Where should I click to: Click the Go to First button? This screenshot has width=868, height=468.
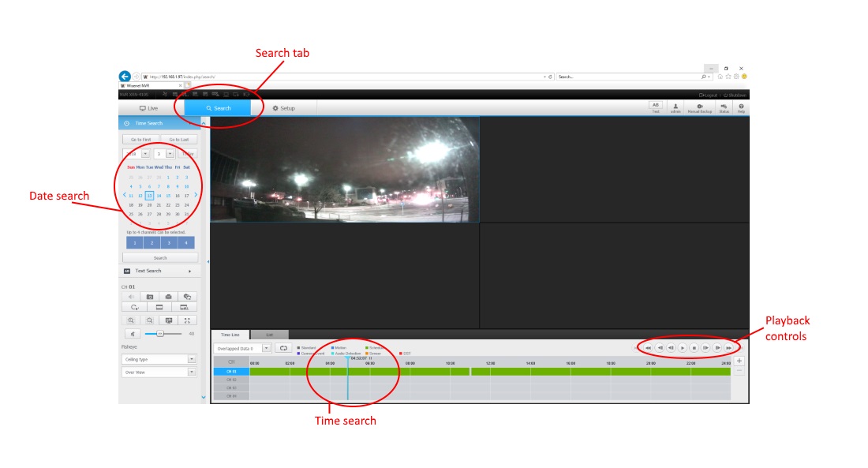(x=141, y=138)
